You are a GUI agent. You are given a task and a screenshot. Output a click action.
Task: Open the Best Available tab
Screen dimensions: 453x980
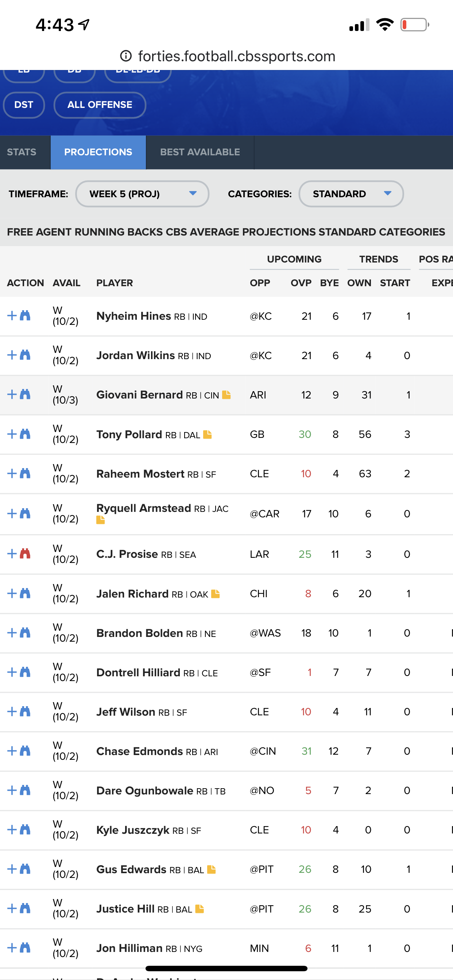coord(200,152)
